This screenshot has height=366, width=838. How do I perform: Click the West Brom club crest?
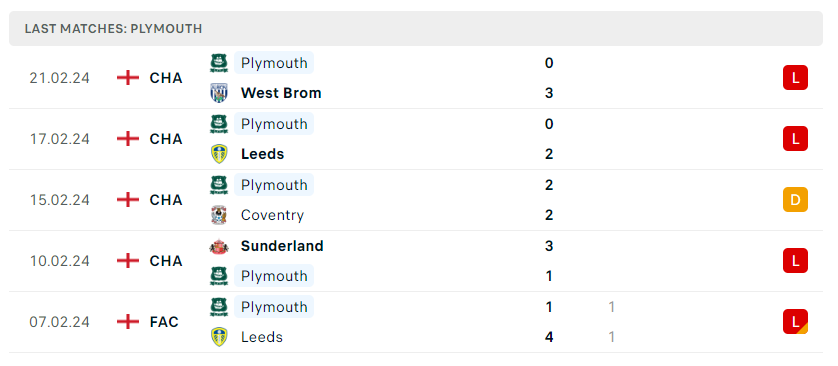(x=219, y=93)
